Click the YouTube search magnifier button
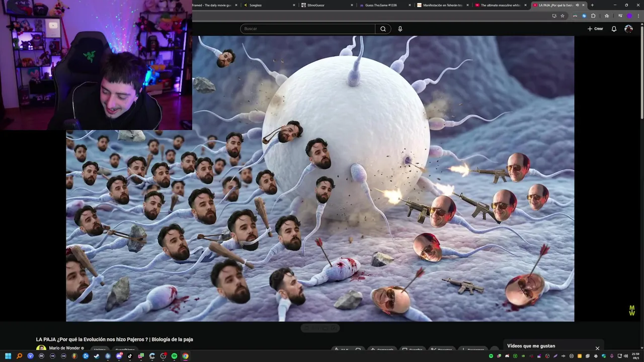The image size is (644, 362). pos(383,29)
